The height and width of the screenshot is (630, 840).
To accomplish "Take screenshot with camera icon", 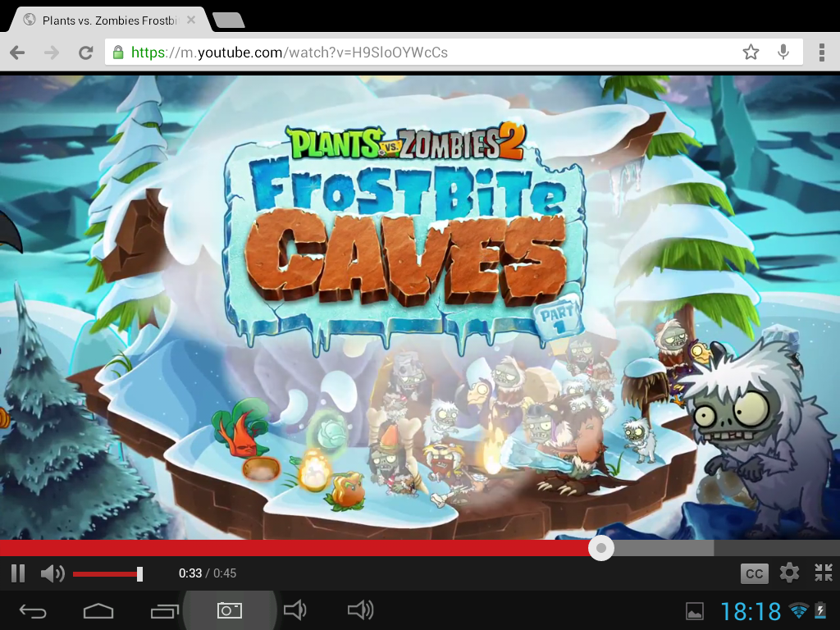I will click(229, 610).
